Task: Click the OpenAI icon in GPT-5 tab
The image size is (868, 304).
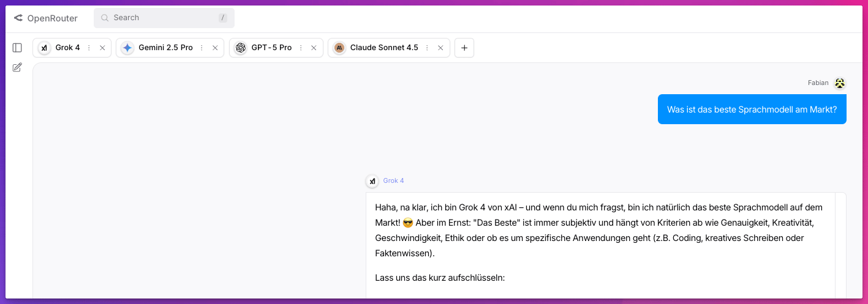Action: [241, 48]
